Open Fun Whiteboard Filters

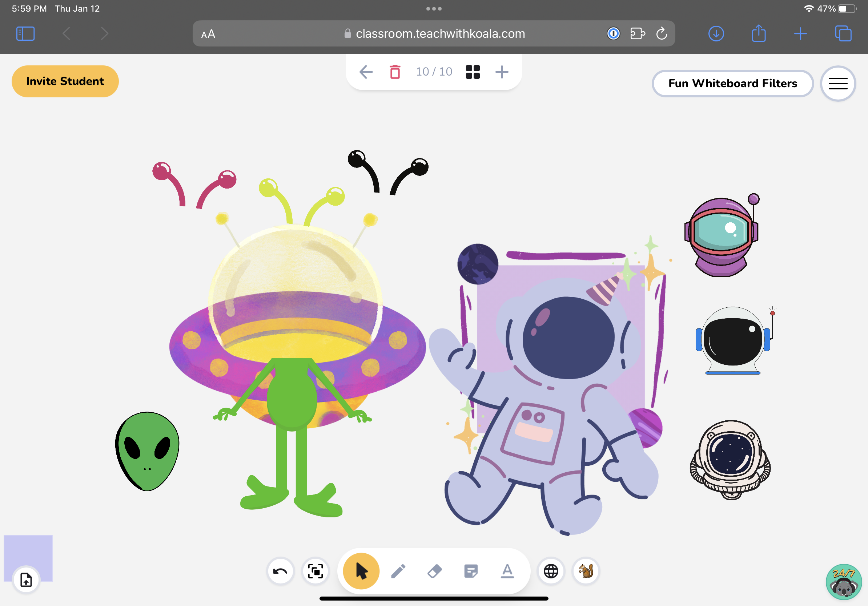pos(733,84)
